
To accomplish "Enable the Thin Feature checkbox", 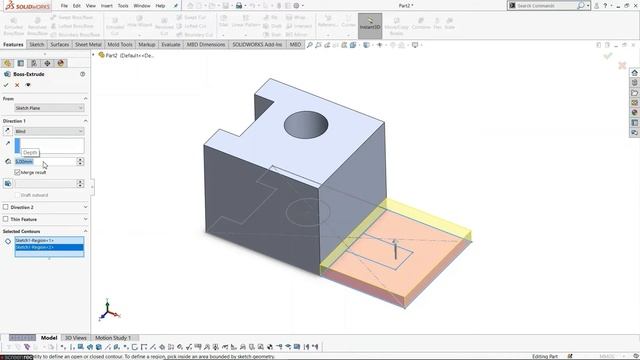I will [x=6, y=219].
